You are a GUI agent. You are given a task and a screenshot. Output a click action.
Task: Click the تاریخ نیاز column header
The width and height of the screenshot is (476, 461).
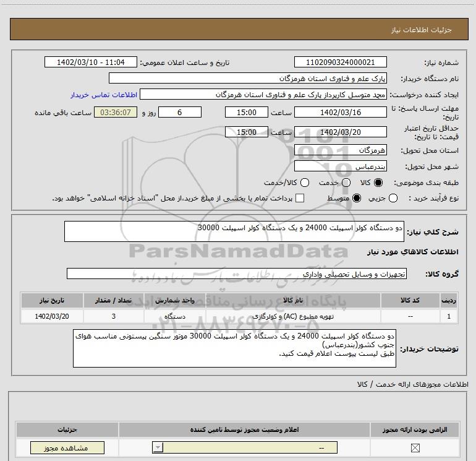click(52, 301)
